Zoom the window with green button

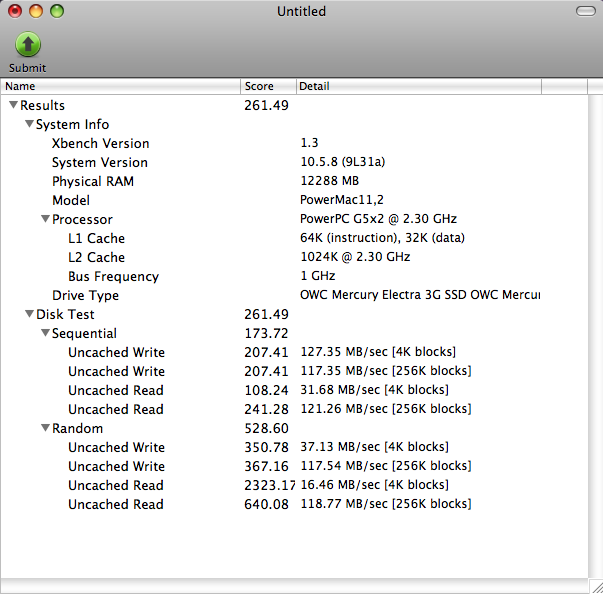click(57, 11)
